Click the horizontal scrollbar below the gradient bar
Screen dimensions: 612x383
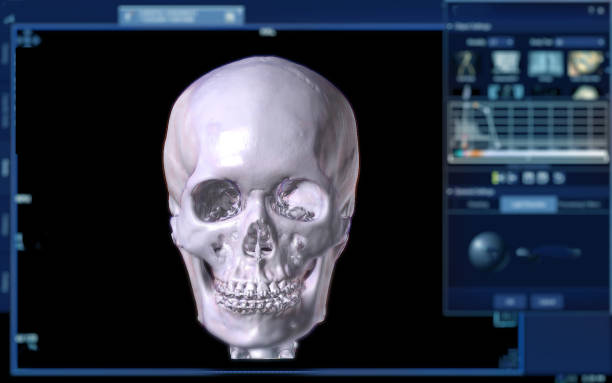(x=528, y=160)
